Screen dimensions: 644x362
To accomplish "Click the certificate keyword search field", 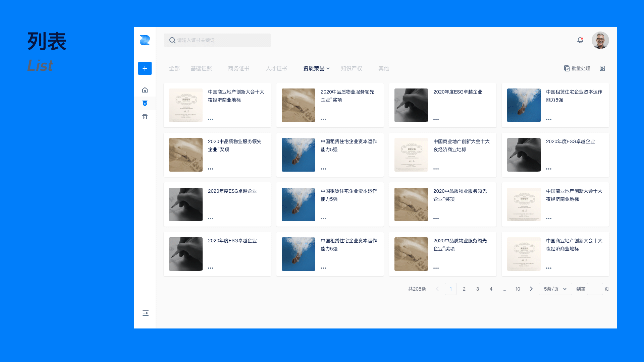I will pos(217,40).
